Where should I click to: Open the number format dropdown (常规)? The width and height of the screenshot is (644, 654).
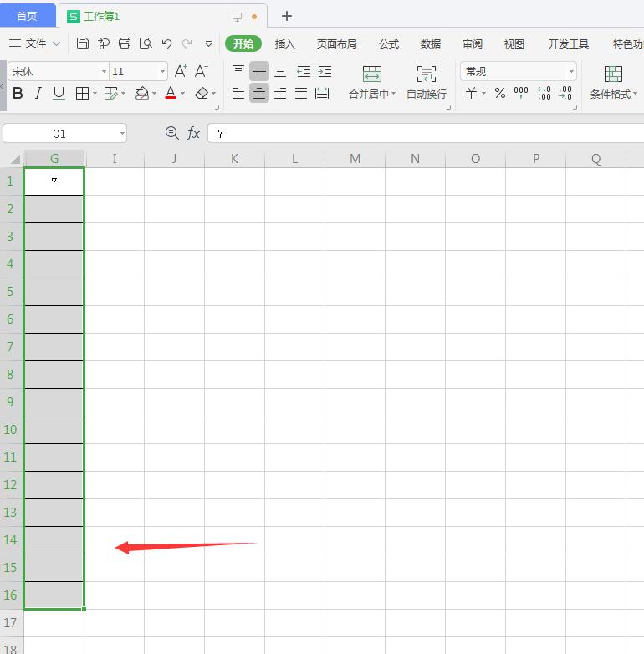tap(571, 72)
